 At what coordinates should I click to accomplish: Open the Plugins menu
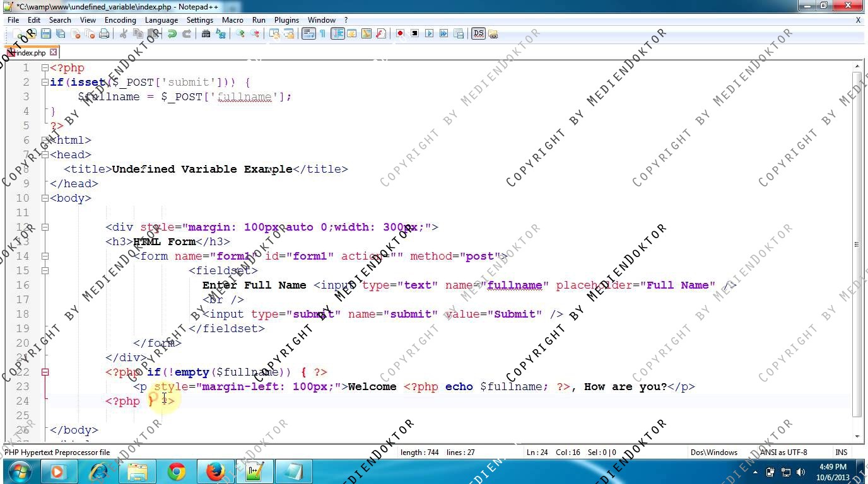click(x=286, y=20)
